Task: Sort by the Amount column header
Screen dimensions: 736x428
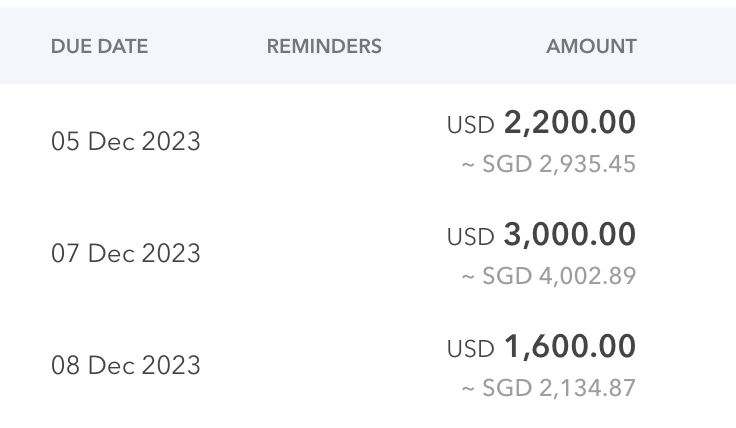Action: pyautogui.click(x=591, y=47)
